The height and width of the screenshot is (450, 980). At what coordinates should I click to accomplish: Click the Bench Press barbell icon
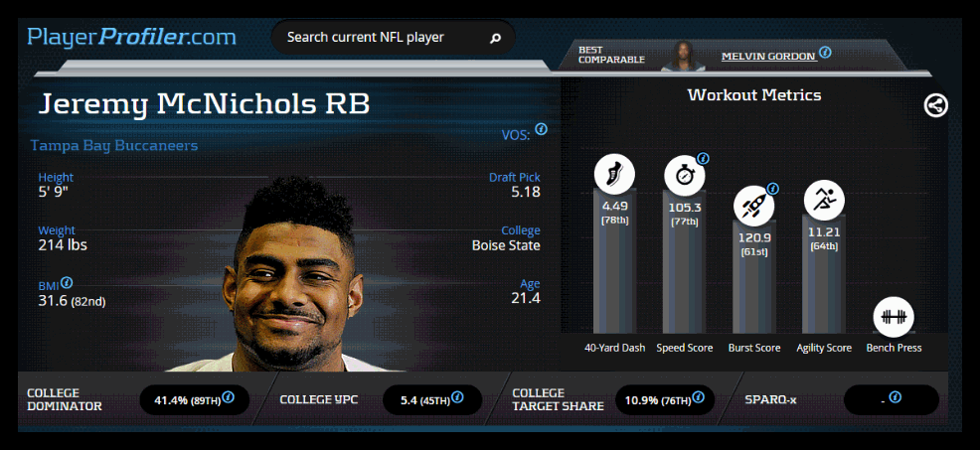pos(894,317)
